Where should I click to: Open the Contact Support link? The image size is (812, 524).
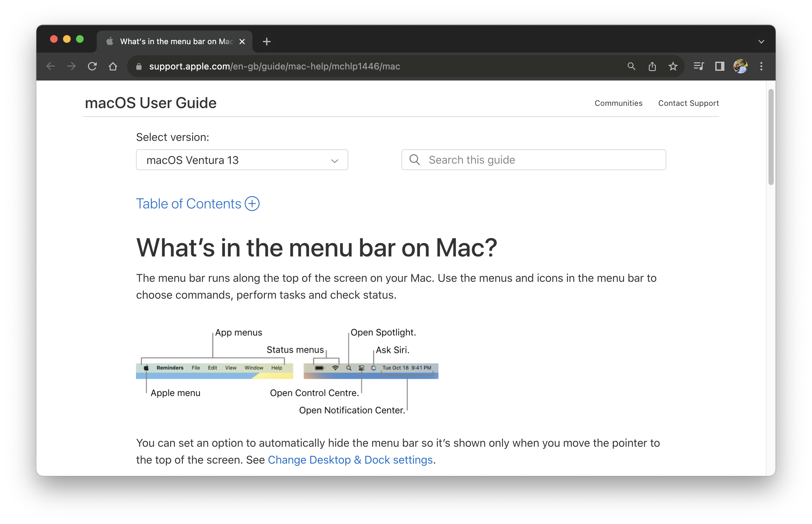pos(688,103)
